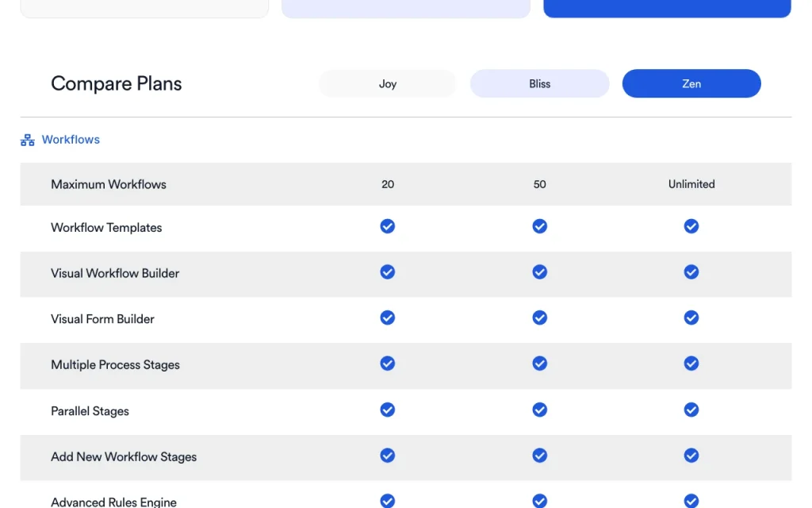
Task: Click the Workflows section icon
Action: [28, 140]
